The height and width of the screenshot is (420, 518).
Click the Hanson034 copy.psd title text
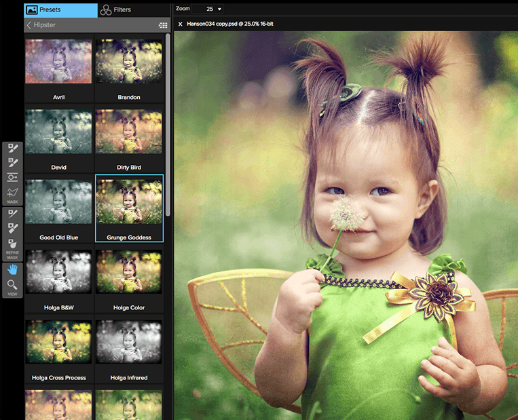click(230, 24)
